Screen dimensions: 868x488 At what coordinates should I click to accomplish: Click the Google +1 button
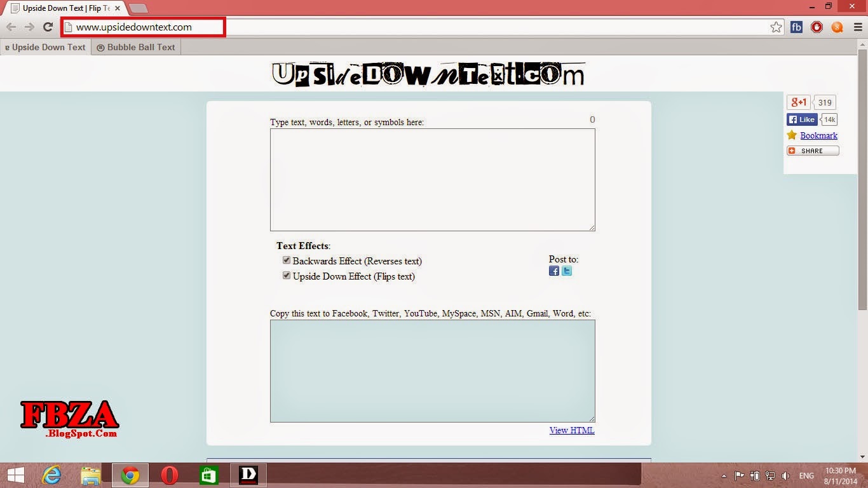pyautogui.click(x=799, y=102)
